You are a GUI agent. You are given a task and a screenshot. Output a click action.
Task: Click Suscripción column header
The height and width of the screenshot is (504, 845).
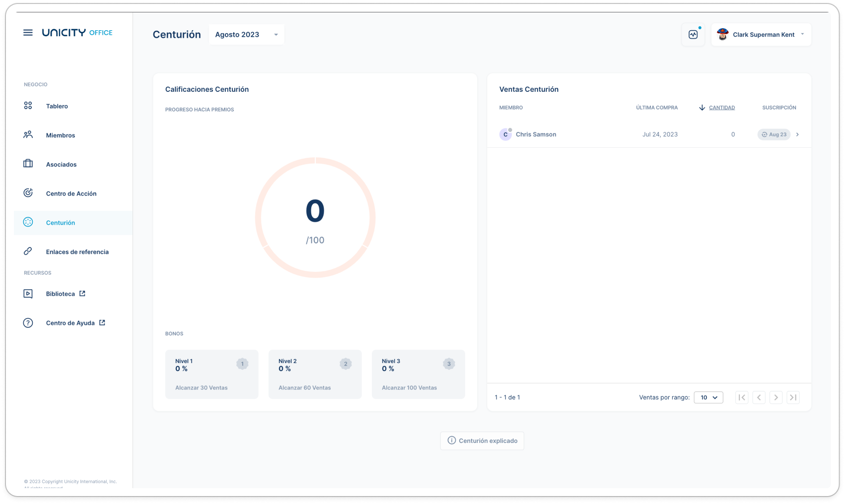[779, 108]
